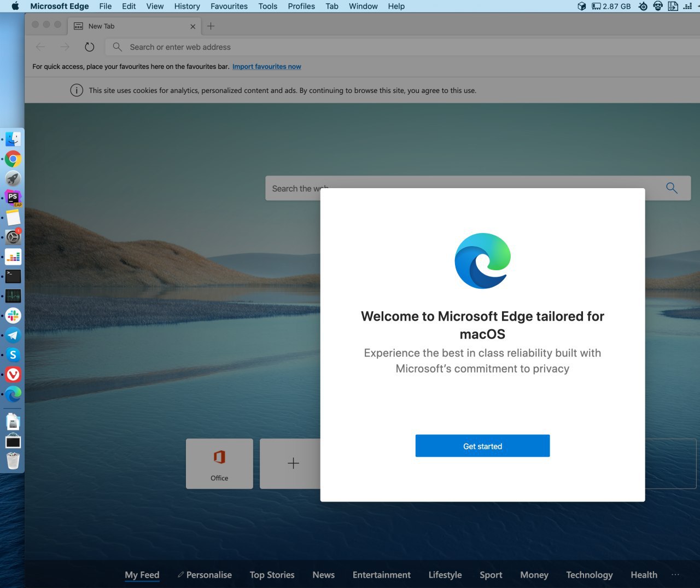Click the 2.87 GB memory indicator
The width and height of the screenshot is (700, 588).
[x=611, y=6]
